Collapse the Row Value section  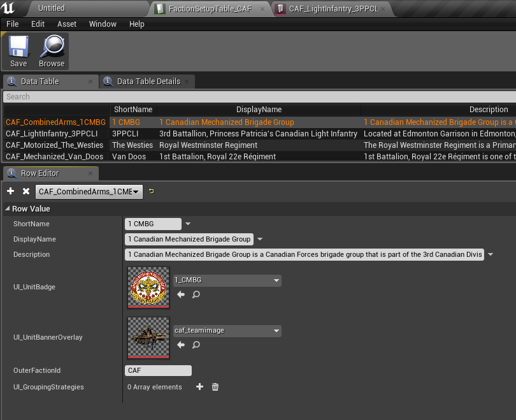tap(7, 209)
